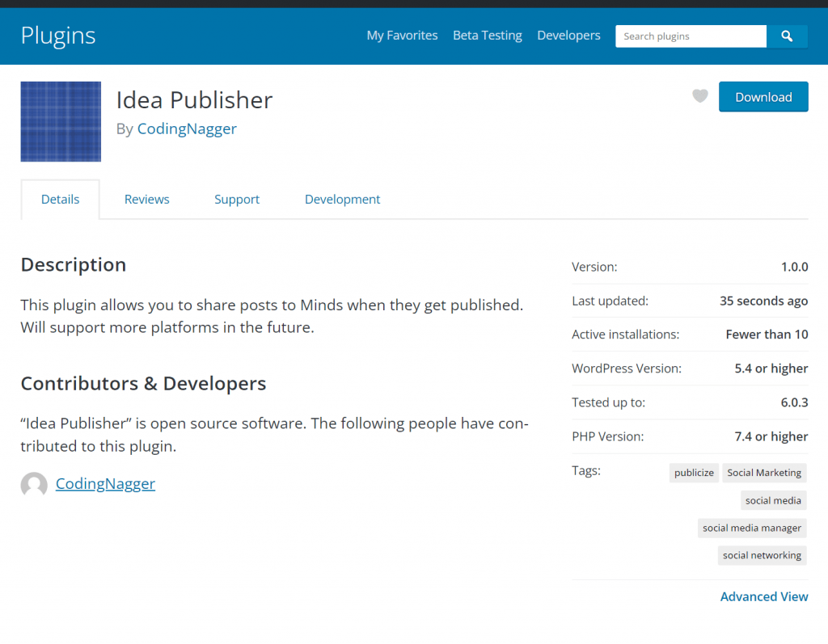Screen dimensions: 828x644
Task: Open My Favorites in header
Action: pos(402,36)
